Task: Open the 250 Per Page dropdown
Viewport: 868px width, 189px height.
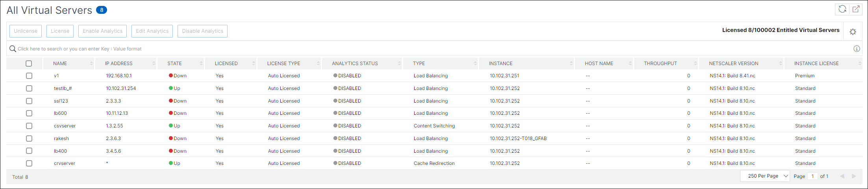Action: coord(765,176)
